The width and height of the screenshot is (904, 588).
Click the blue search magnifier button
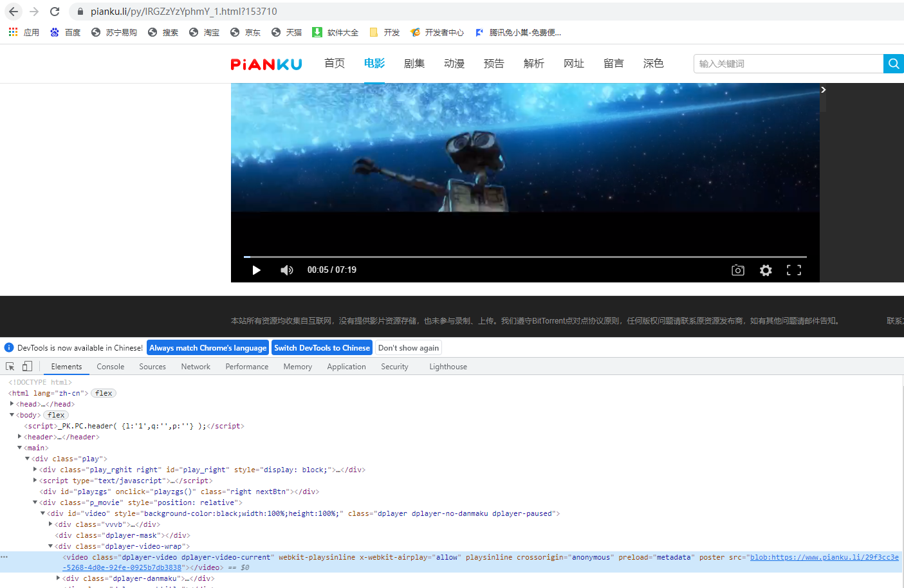click(x=894, y=64)
